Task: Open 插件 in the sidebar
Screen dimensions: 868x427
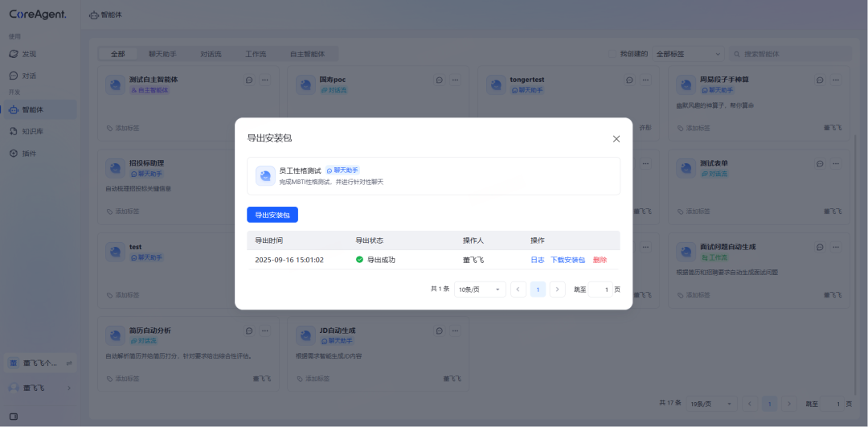Action: [x=40, y=154]
